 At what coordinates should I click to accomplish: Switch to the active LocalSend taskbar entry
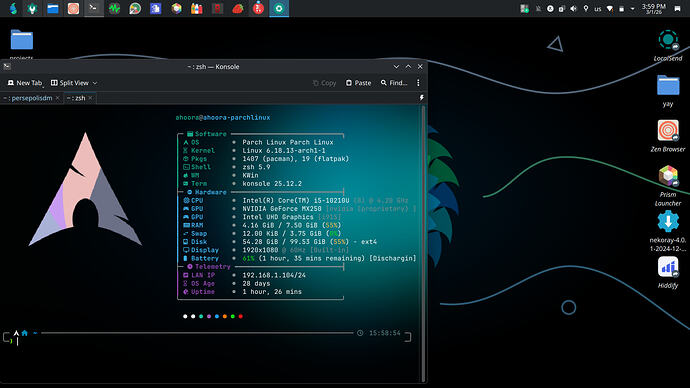pyautogui.click(x=279, y=8)
